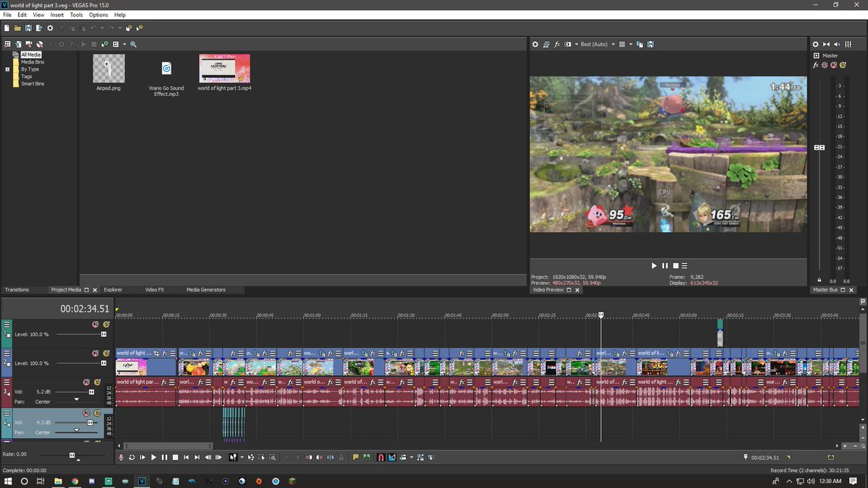Toggle Mute on video track 2
The width and height of the screenshot is (868, 488).
[x=95, y=354]
